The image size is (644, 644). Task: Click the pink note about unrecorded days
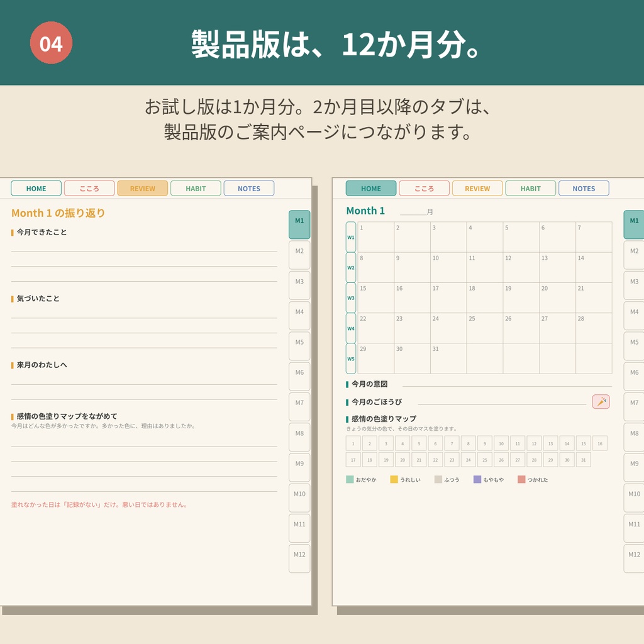99,504
